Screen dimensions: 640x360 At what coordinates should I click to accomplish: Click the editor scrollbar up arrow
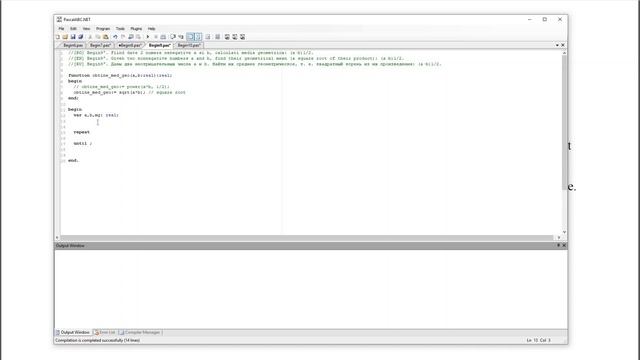[564, 53]
